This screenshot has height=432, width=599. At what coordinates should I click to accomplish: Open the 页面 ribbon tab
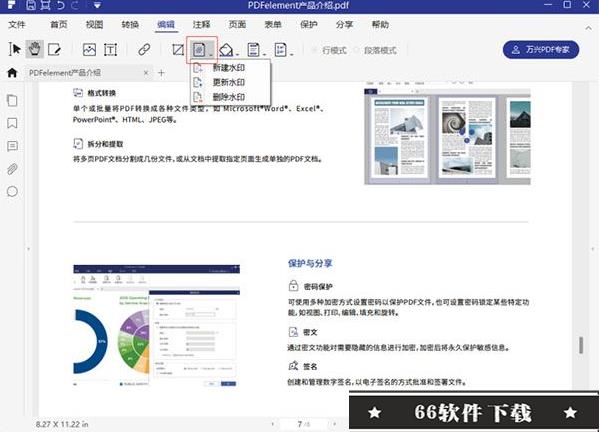pyautogui.click(x=237, y=25)
